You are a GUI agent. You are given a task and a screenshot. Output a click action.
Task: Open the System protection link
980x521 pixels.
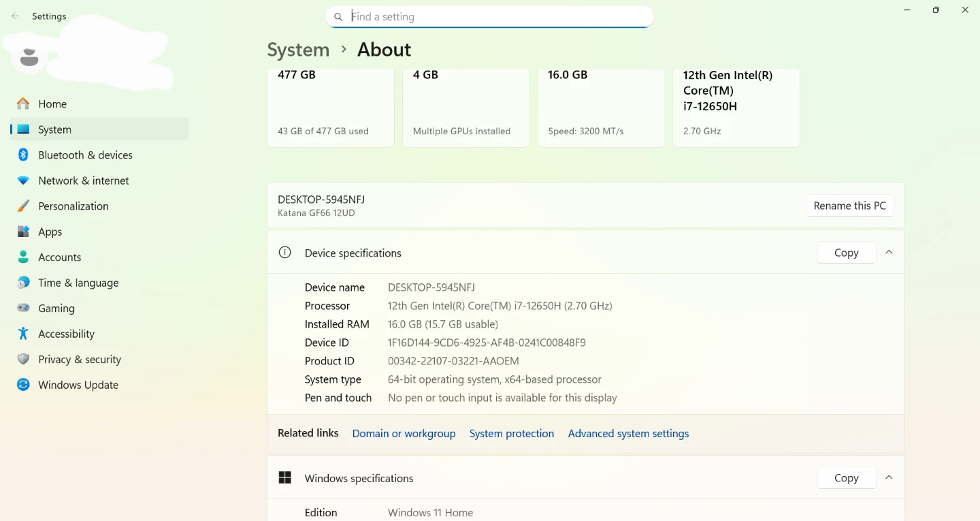click(512, 434)
